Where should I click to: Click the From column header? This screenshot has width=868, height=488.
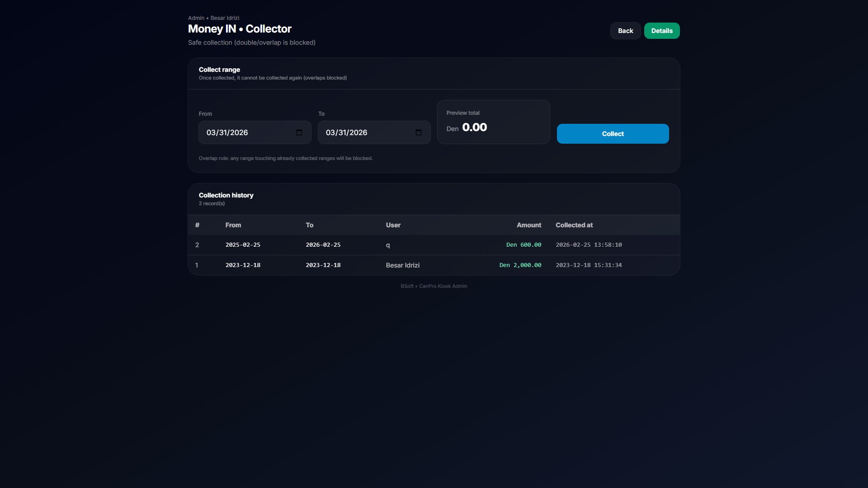click(233, 225)
